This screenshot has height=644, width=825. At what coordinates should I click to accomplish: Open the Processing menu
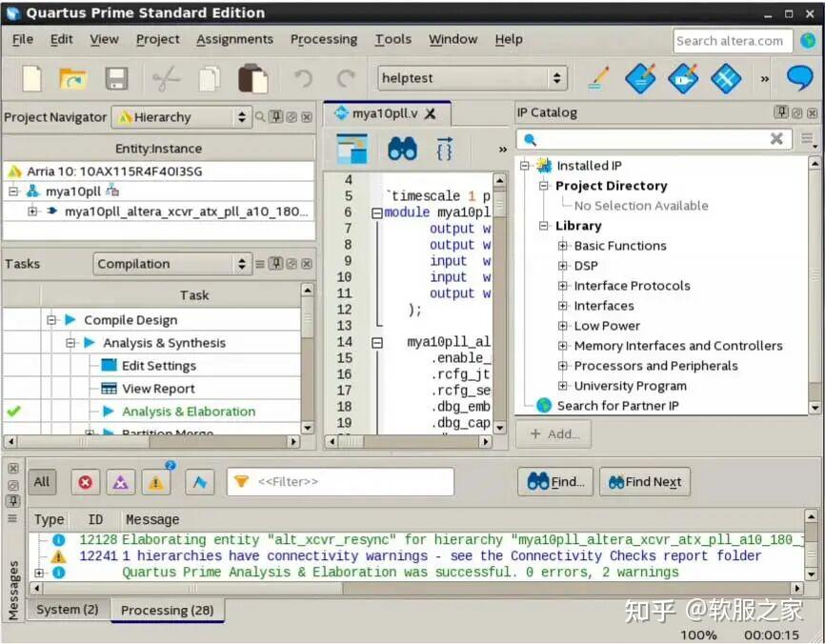pos(324,39)
